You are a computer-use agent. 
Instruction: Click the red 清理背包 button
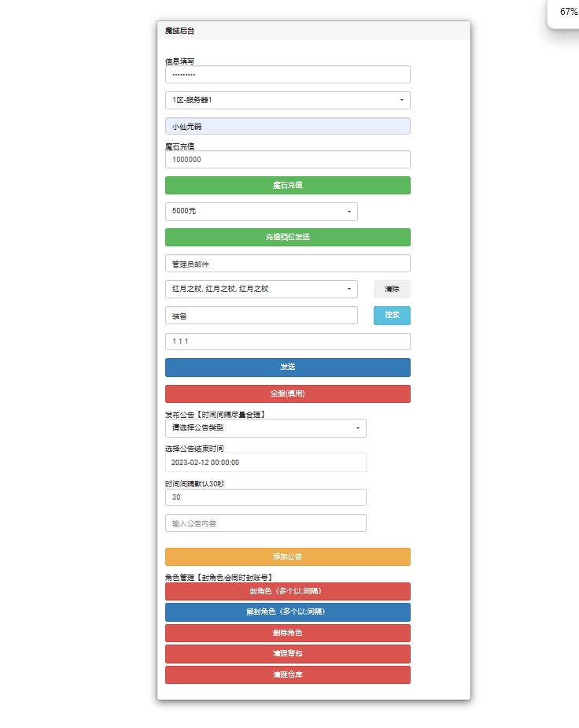pos(288,654)
